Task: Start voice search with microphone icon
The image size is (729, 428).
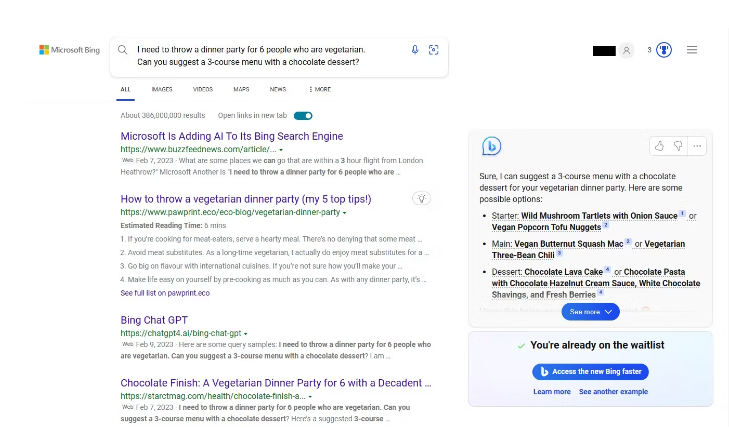Action: [x=415, y=50]
